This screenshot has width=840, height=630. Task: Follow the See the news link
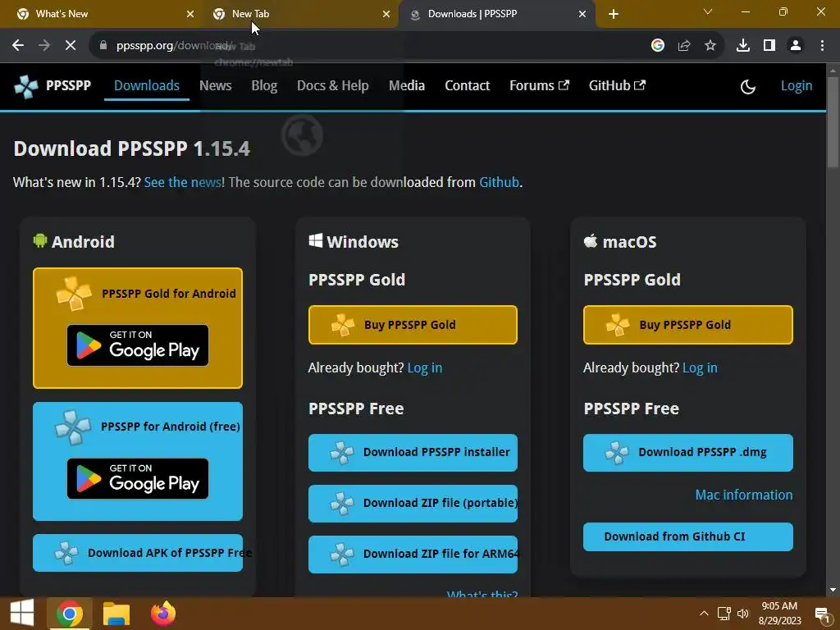tap(183, 182)
